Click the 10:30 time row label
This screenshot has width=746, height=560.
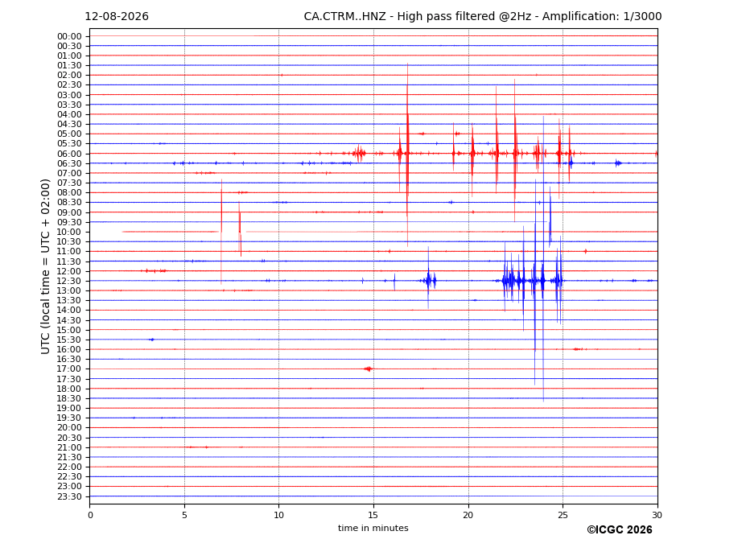point(69,241)
